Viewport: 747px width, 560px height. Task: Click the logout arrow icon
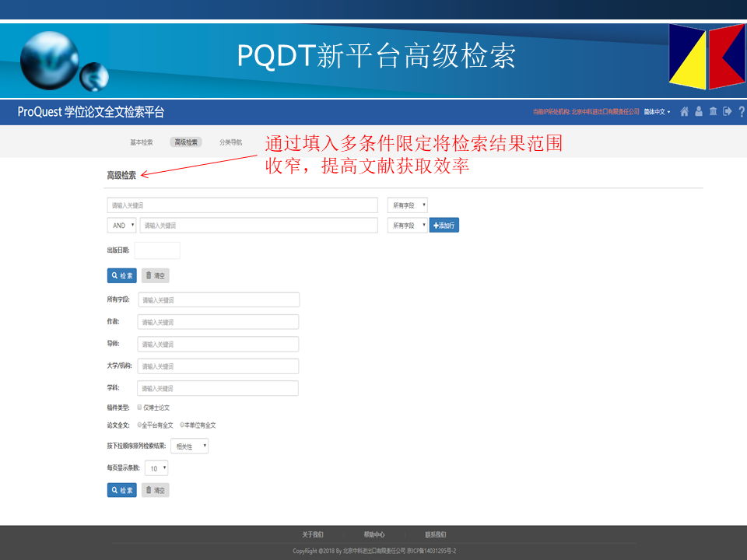click(x=728, y=111)
